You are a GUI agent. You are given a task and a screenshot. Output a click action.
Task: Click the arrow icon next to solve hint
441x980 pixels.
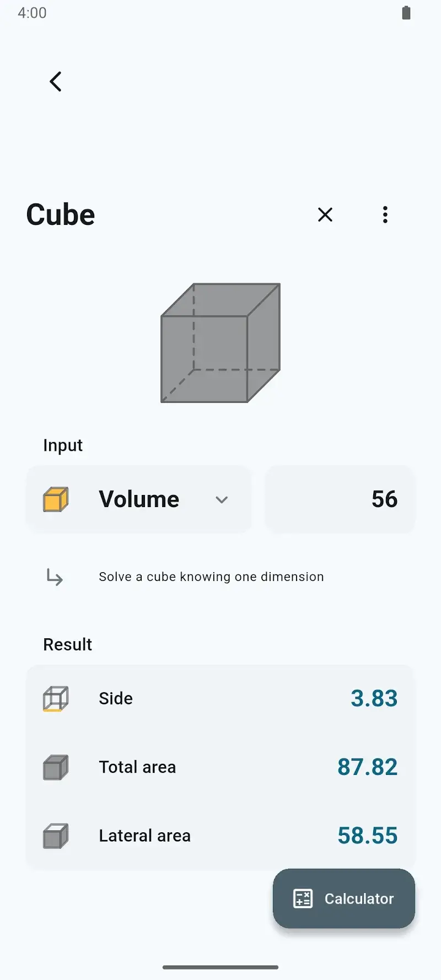54,577
